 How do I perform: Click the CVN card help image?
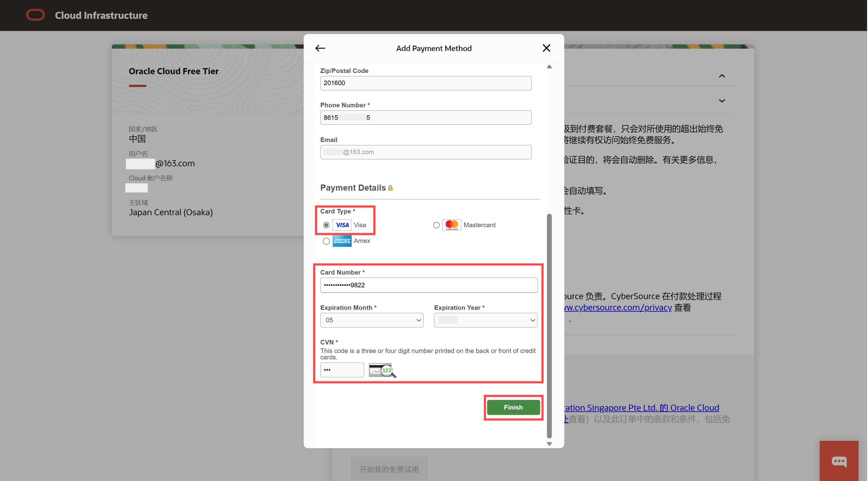[x=382, y=370]
